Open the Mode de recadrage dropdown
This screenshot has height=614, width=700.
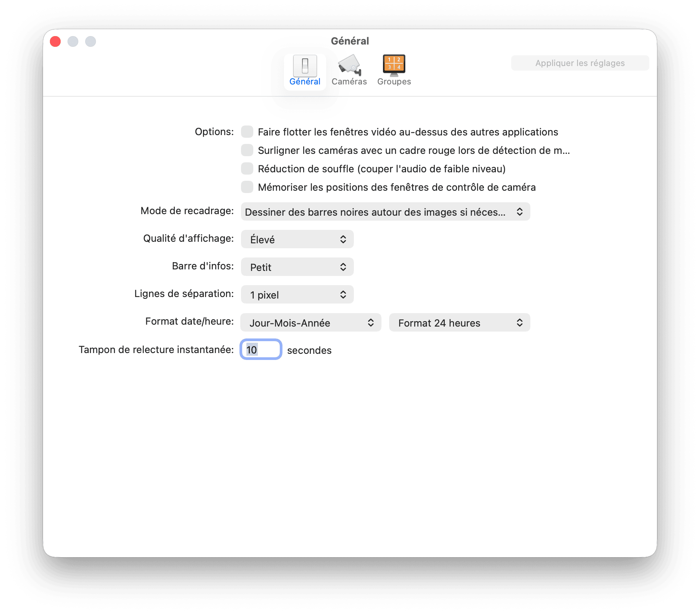tap(385, 212)
